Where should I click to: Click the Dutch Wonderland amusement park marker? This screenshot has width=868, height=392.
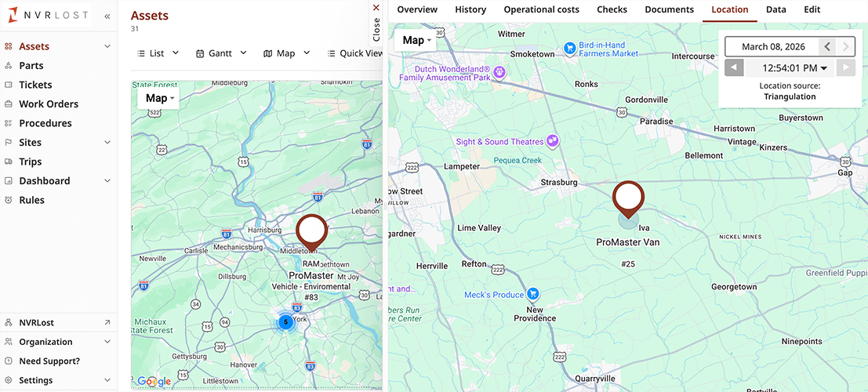498,72
